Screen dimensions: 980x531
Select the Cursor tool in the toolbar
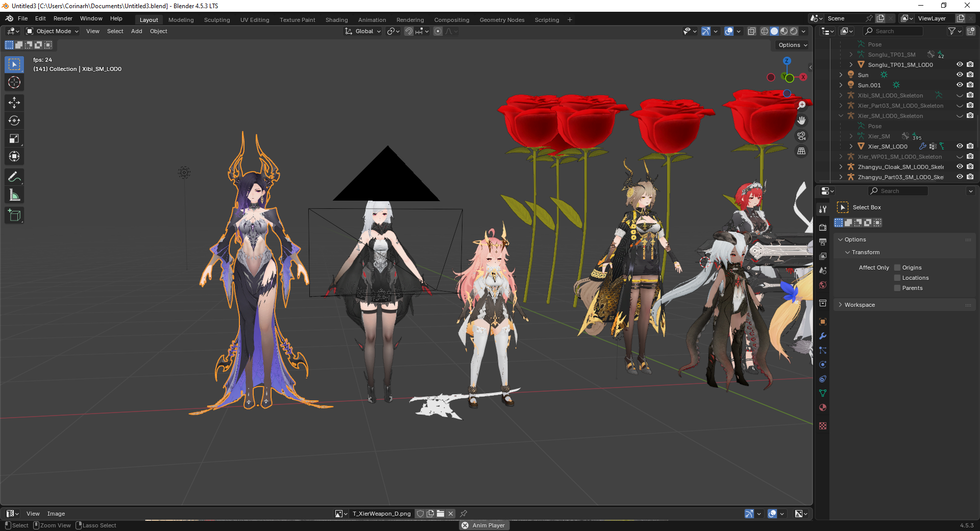14,82
